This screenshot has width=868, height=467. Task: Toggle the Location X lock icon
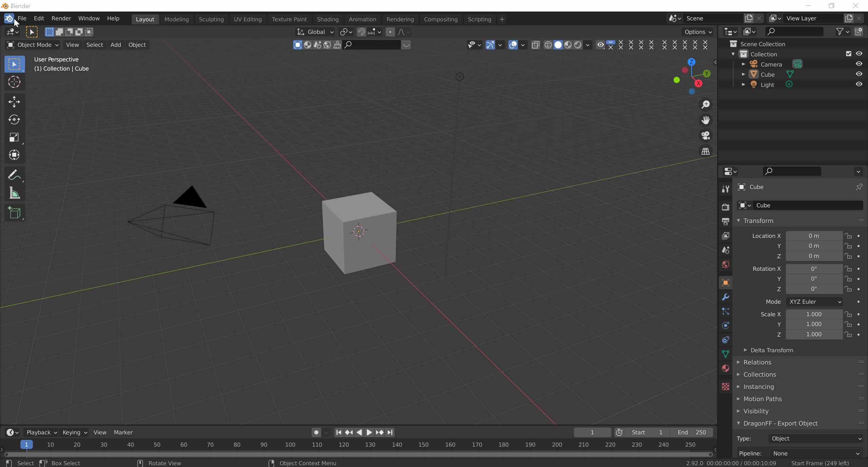[x=848, y=236]
